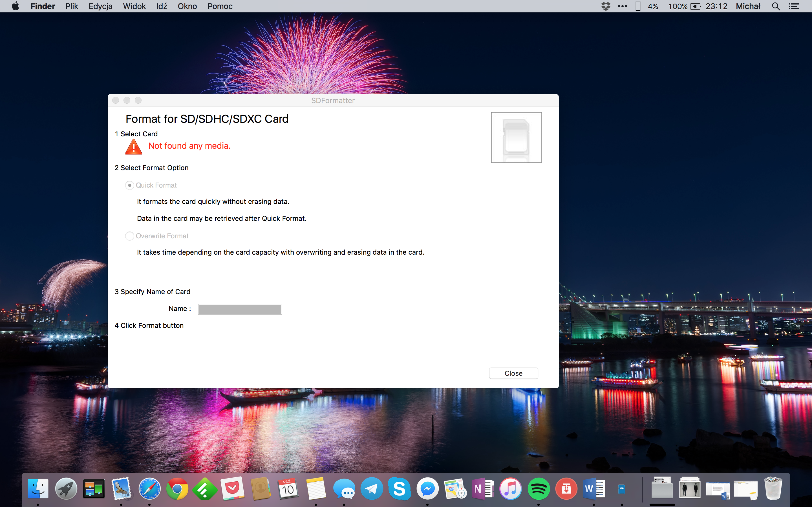The width and height of the screenshot is (812, 507).
Task: Open Spotlight search magnifier
Action: tap(776, 6)
